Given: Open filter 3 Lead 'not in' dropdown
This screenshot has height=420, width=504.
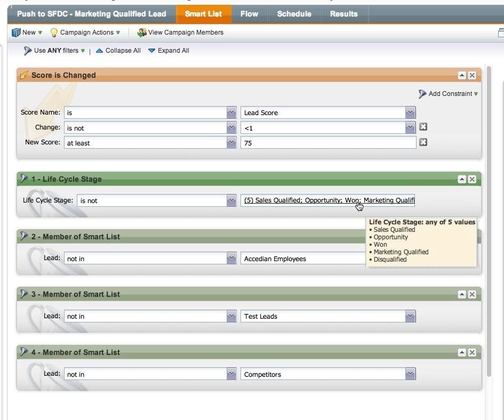Looking at the screenshot, I should (x=231, y=316).
